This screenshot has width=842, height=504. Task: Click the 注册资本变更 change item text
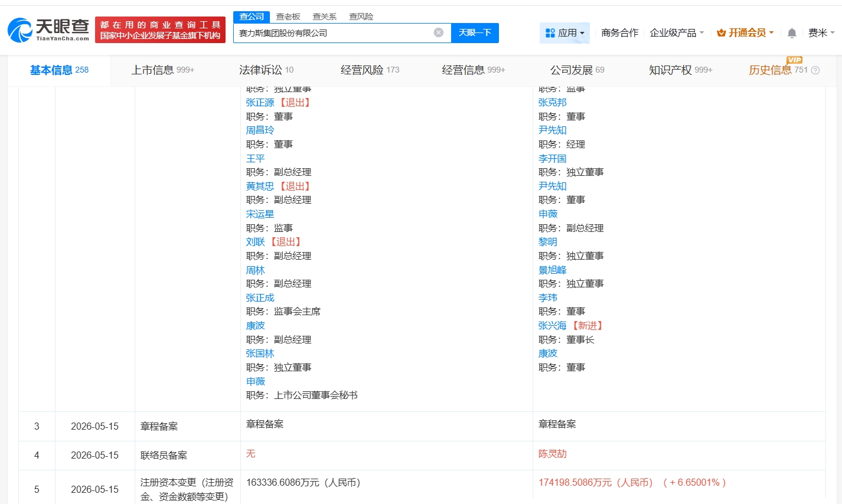pos(187,490)
